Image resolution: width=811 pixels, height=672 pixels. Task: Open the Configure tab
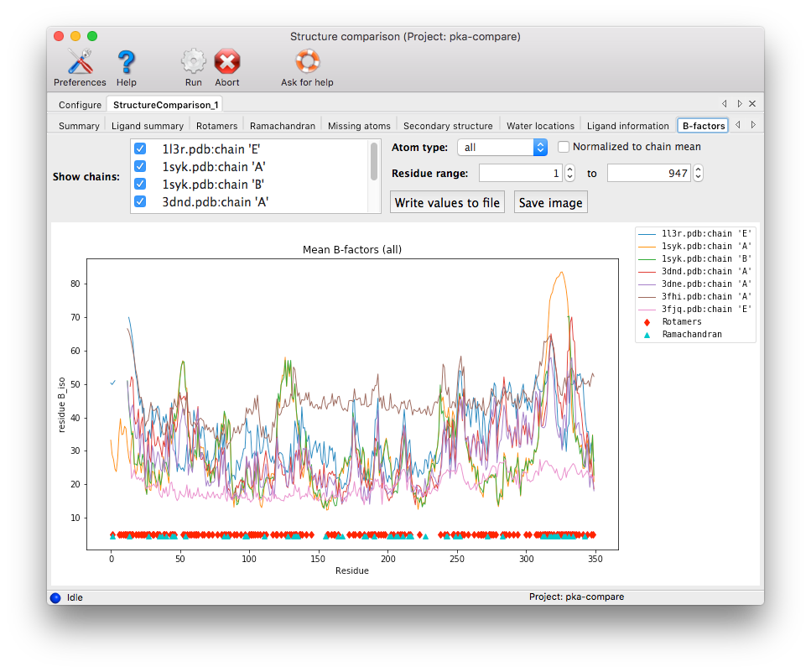pos(80,105)
